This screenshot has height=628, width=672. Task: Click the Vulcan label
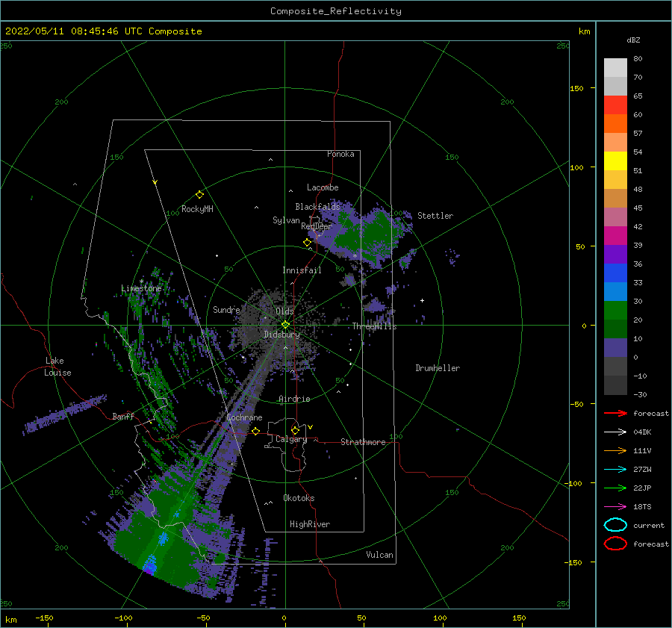coord(380,555)
